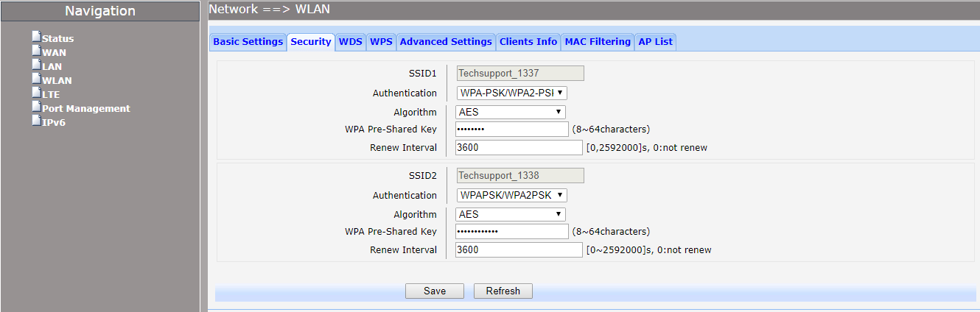This screenshot has height=312, width=980.
Task: Open Port Management from navigation tree
Action: click(x=85, y=109)
